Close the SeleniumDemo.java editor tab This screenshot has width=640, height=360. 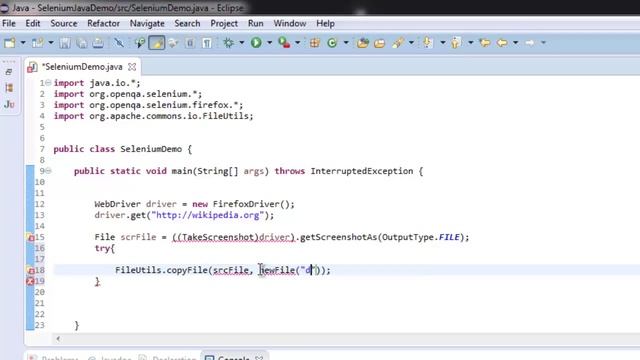pos(132,67)
